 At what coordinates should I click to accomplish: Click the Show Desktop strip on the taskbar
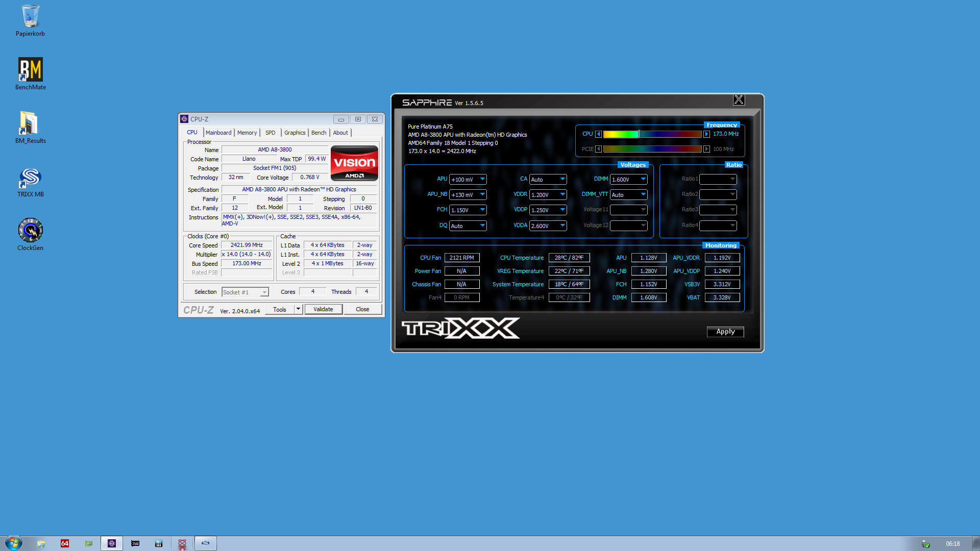tap(976, 543)
